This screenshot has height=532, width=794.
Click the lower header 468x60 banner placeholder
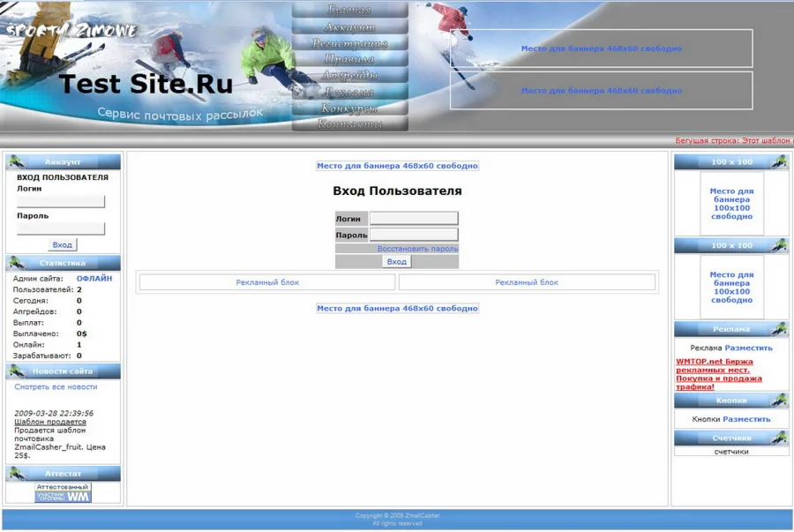(x=601, y=91)
